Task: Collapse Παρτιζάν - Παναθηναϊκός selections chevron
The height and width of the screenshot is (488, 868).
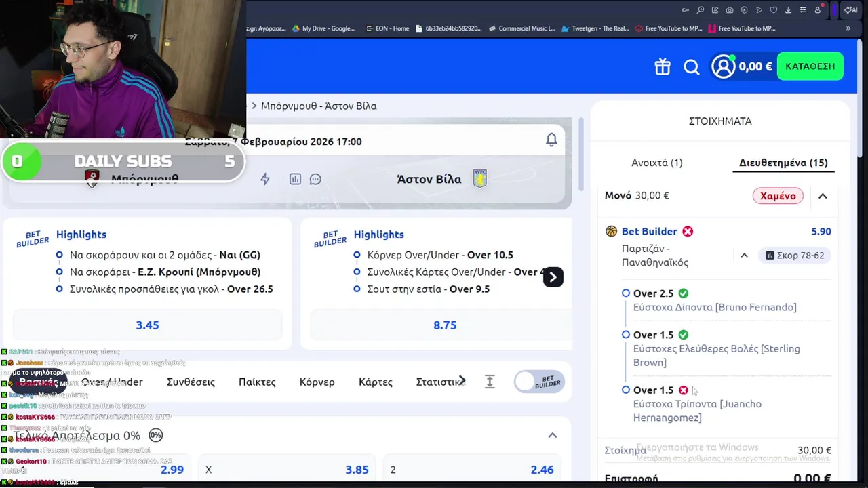Action: 744,256
